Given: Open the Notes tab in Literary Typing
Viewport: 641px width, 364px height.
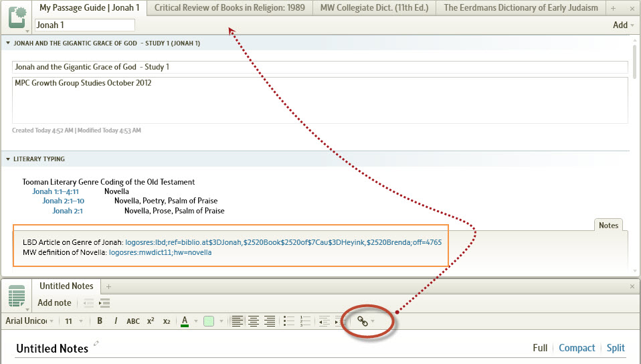Looking at the screenshot, I should click(x=608, y=225).
